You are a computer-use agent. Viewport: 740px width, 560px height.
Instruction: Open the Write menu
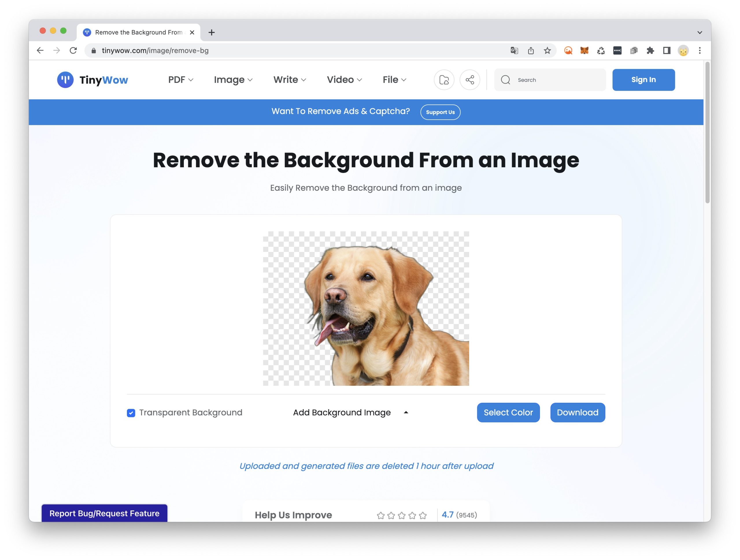[290, 79]
